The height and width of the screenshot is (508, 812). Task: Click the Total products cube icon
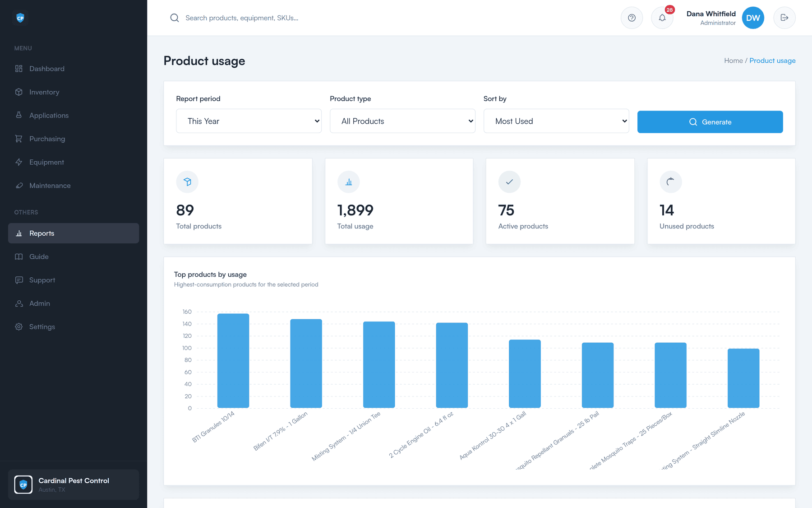point(187,182)
